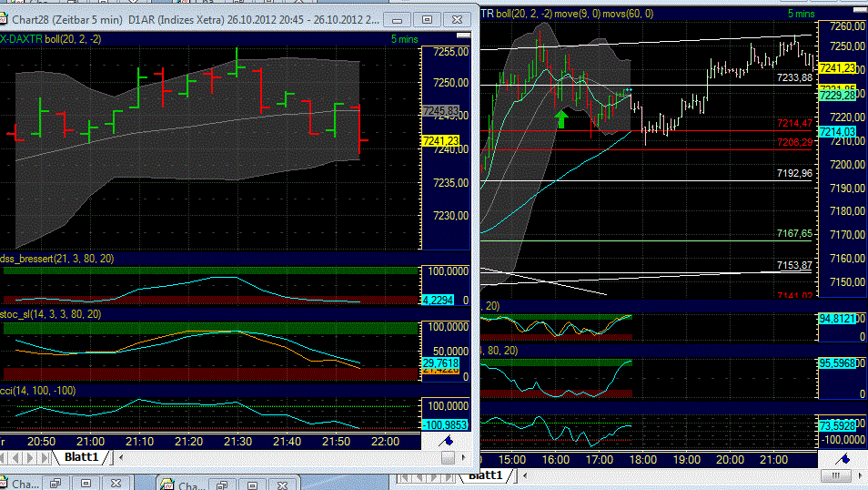The image size is (868, 490).
Task: Click the pin icon in Chart28 window corner
Action: [447, 441]
